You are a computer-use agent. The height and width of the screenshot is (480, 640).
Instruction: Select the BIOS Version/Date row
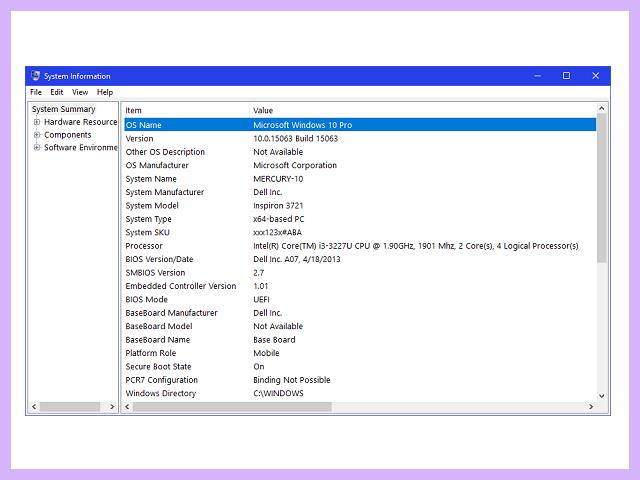pyautogui.click(x=360, y=259)
